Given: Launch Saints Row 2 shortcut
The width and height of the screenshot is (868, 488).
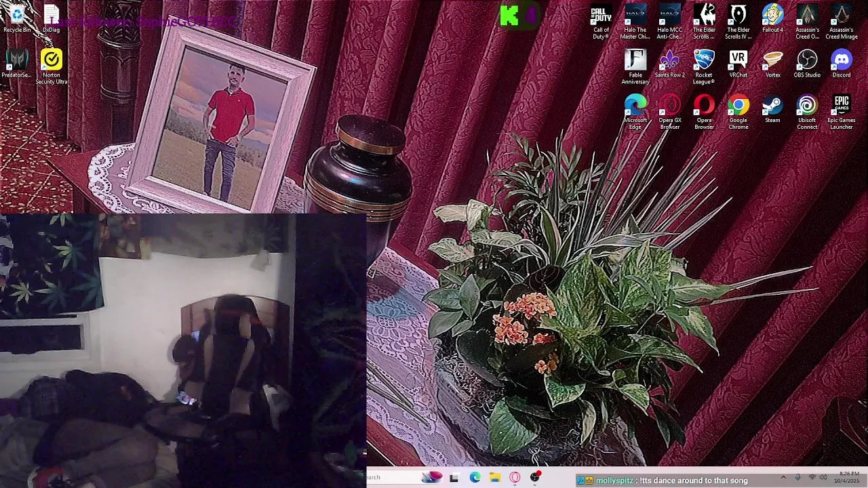Looking at the screenshot, I should 670,64.
